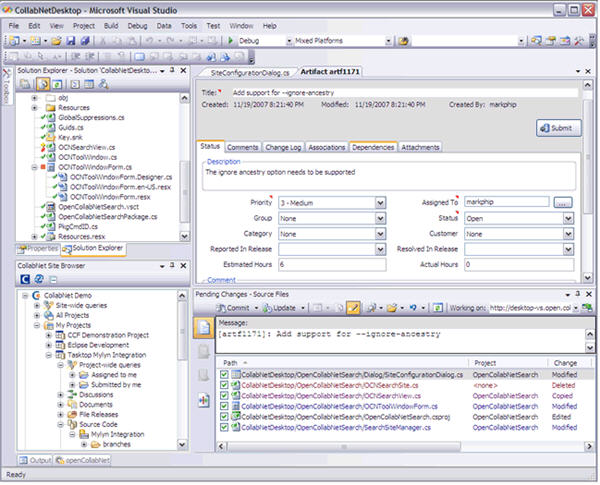
Task: Click the refresh icon beside Working on
Action: [x=438, y=308]
